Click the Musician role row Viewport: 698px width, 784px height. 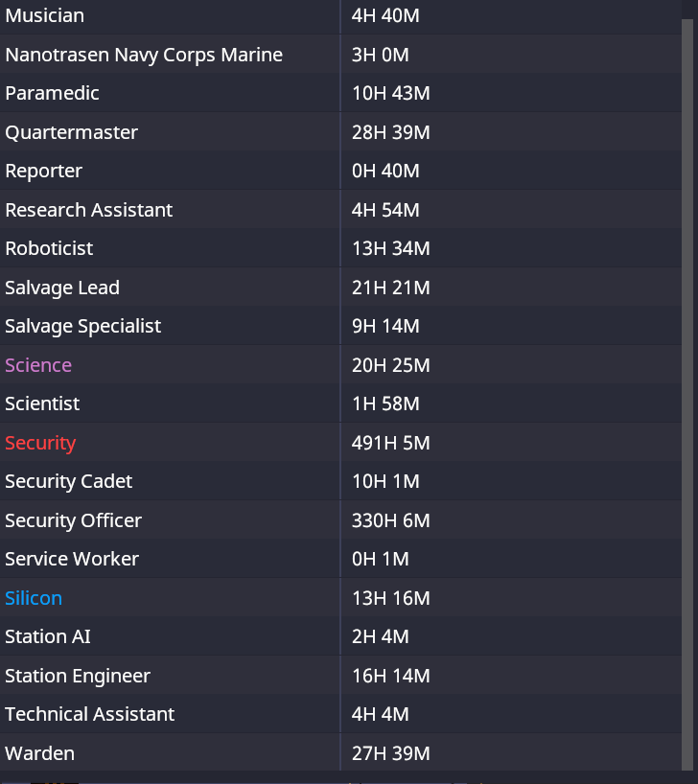[x=44, y=16]
